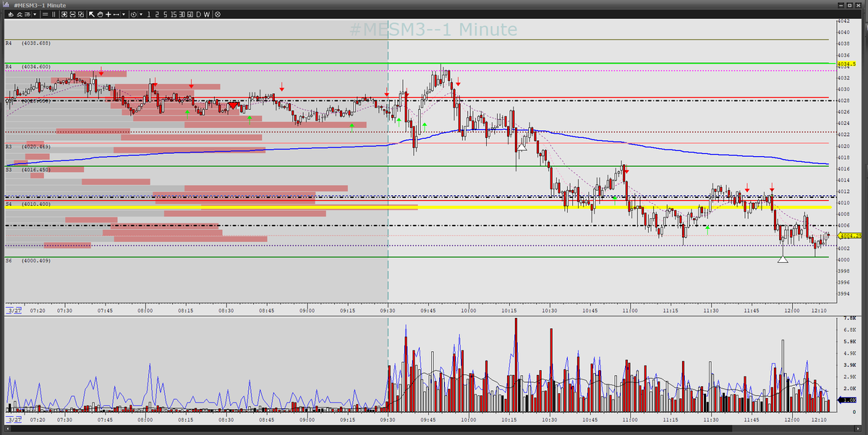The width and height of the screenshot is (868, 435).
Task: Switch to the 1 minute timeframe
Action: pos(148,14)
